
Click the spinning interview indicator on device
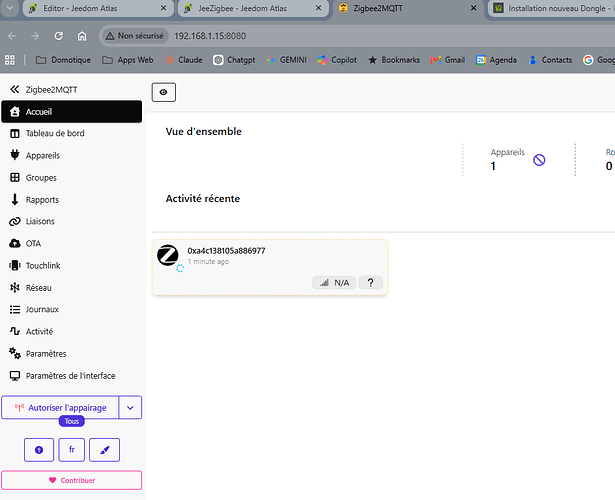180,268
